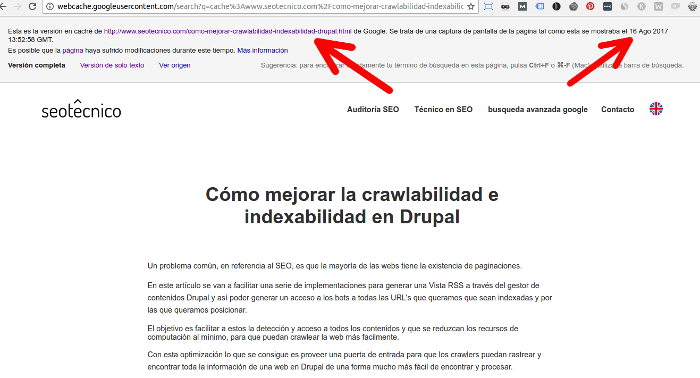The height and width of the screenshot is (378, 700).
Task: Click the grey globe extension icon
Action: click(x=573, y=7)
